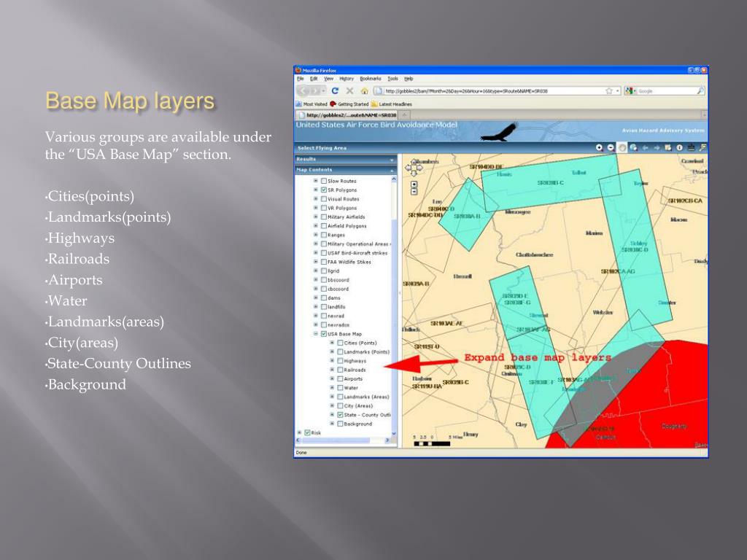Screen dimensions: 747x560
Task: Open the File menu
Action: coord(300,79)
